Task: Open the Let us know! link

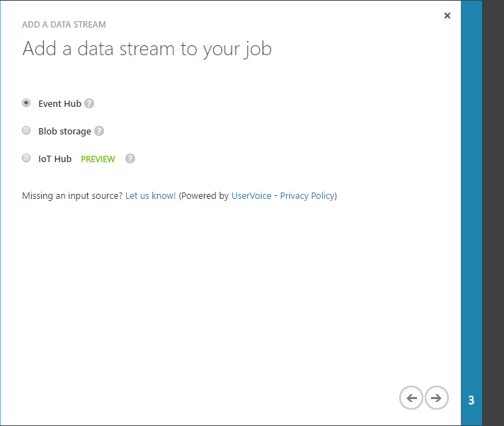Action: click(x=151, y=195)
